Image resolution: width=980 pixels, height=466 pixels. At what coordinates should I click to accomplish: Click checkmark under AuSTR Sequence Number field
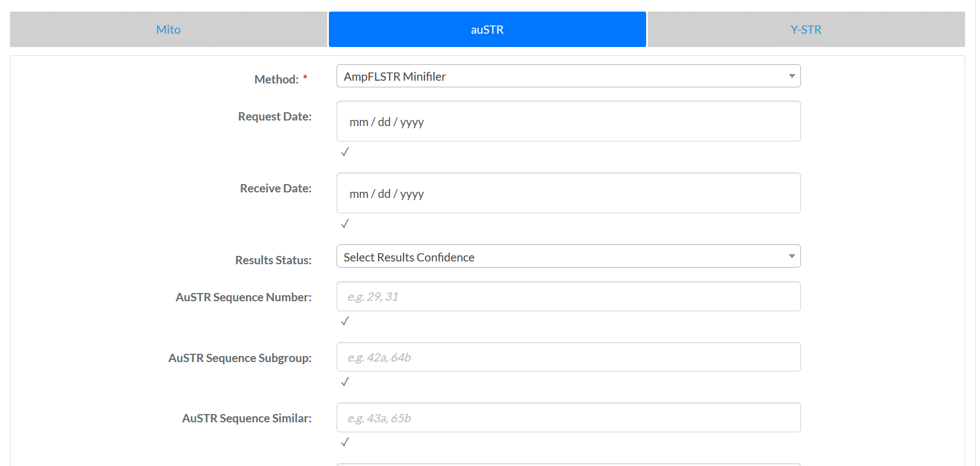click(x=345, y=321)
